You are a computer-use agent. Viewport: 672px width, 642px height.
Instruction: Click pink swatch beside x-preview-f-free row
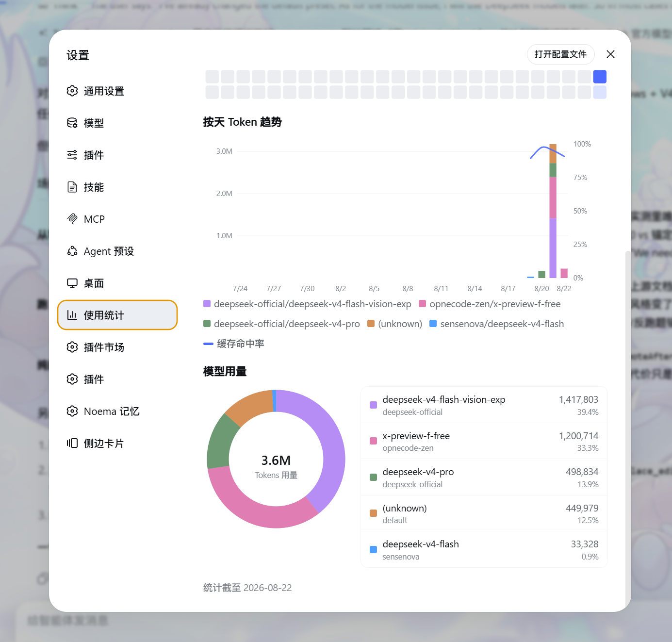373,441
